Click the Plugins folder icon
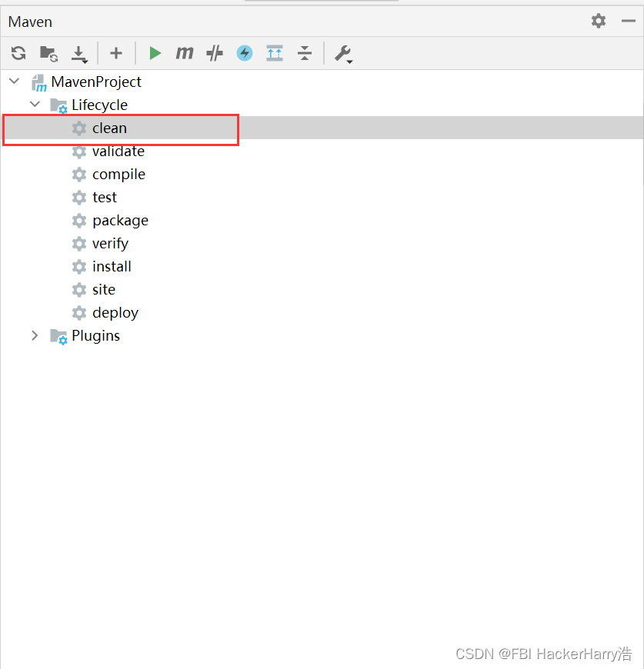Image resolution: width=644 pixels, height=669 pixels. click(58, 337)
